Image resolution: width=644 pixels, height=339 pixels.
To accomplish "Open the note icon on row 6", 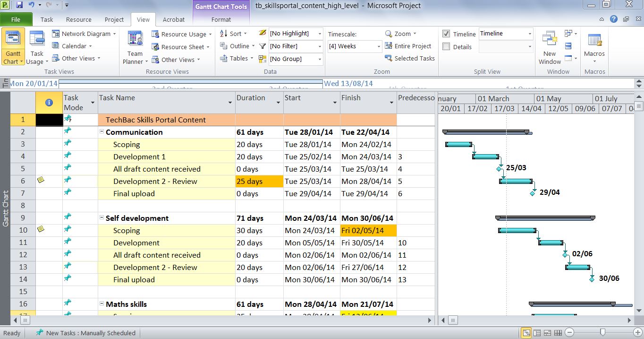I will pos(41,180).
